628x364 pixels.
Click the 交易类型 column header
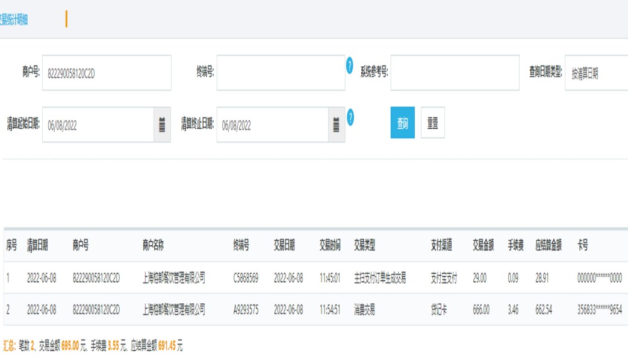coord(364,245)
